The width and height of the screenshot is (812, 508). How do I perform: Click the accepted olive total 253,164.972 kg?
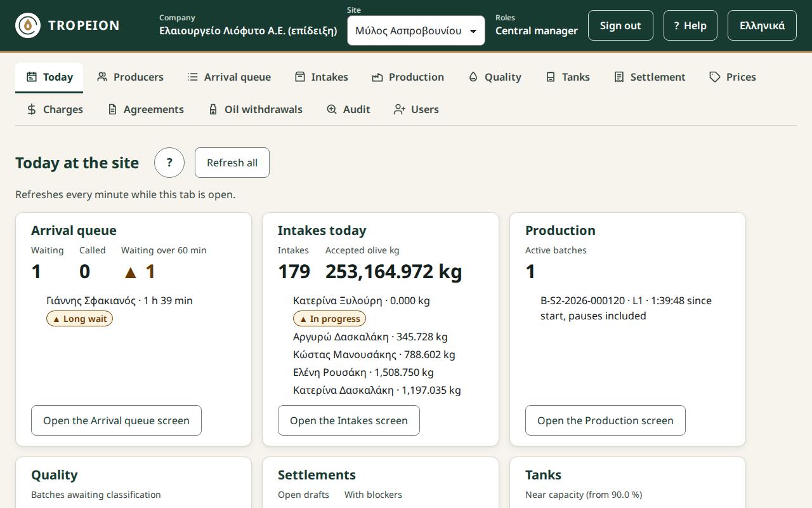point(394,272)
